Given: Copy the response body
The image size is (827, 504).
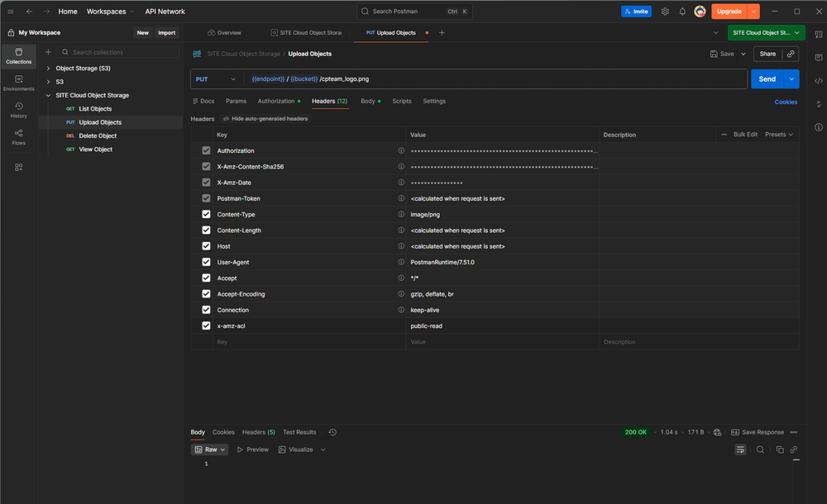Looking at the screenshot, I should click(x=780, y=449).
